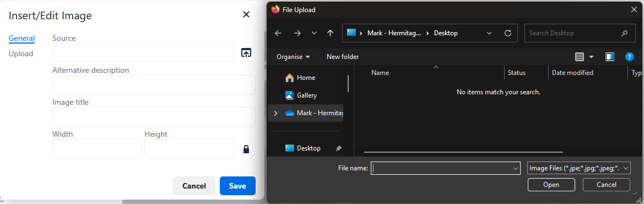Click the Alternative description input field
Viewport: 644px width, 204px height.
pos(154,85)
